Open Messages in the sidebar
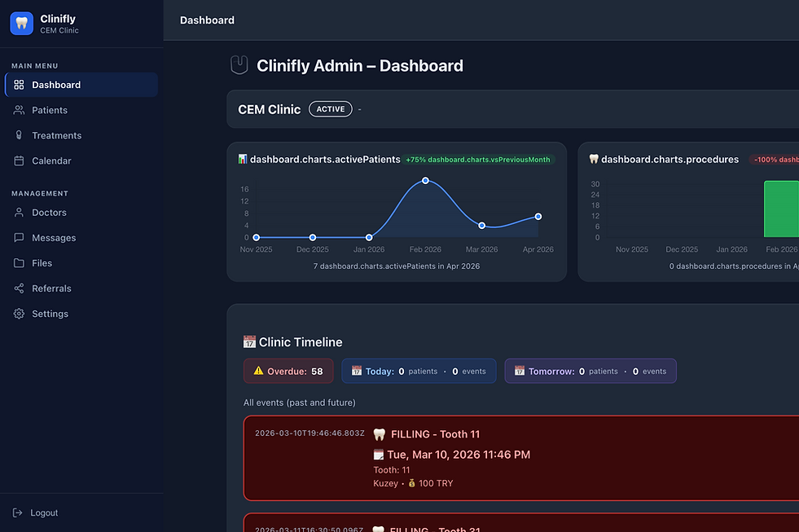This screenshot has width=799, height=532. tap(81, 238)
